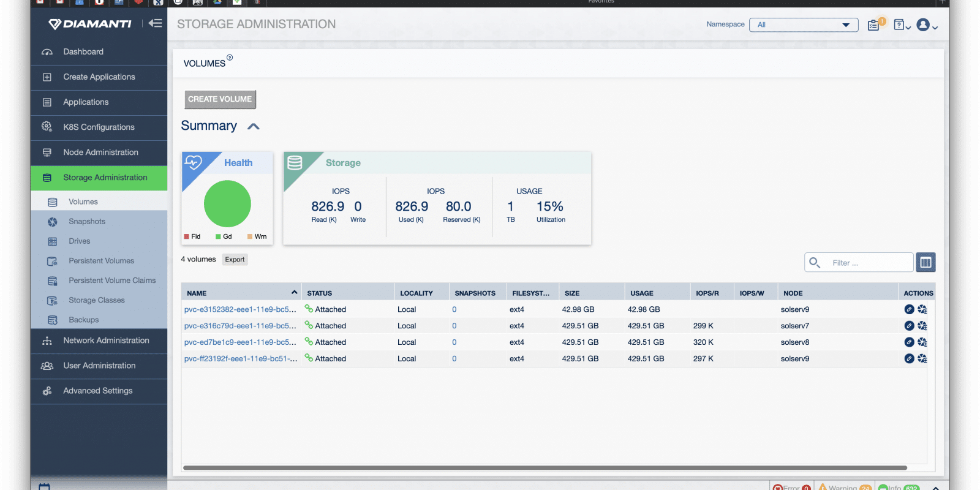This screenshot has height=490, width=980.
Task: Open the user profile menu
Action: click(927, 25)
